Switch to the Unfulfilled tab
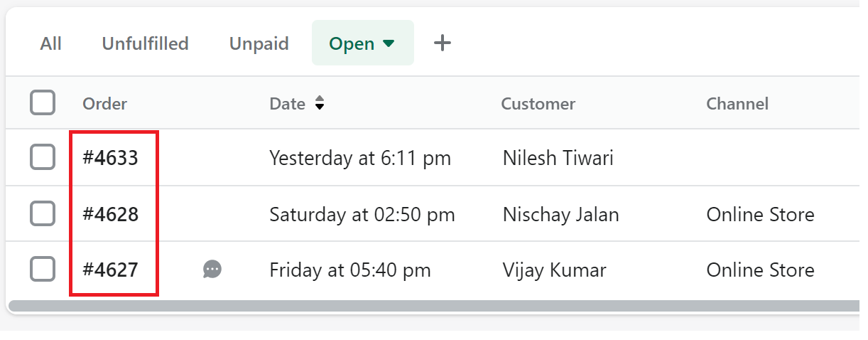 145,43
